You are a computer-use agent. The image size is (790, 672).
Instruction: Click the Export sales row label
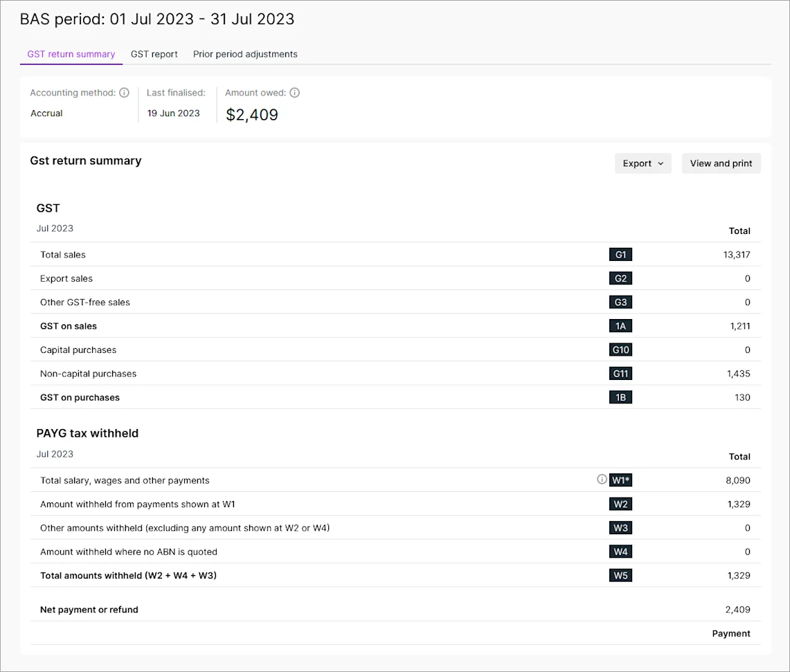point(66,279)
